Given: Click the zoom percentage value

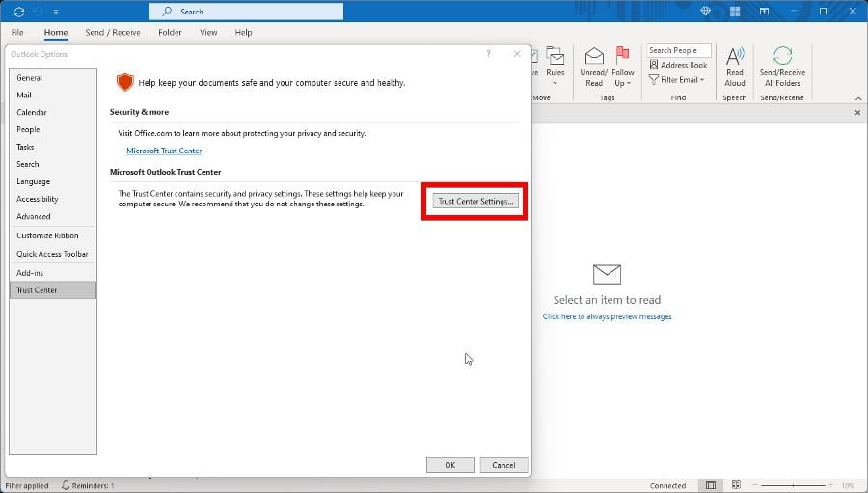Looking at the screenshot, I should pos(849,486).
